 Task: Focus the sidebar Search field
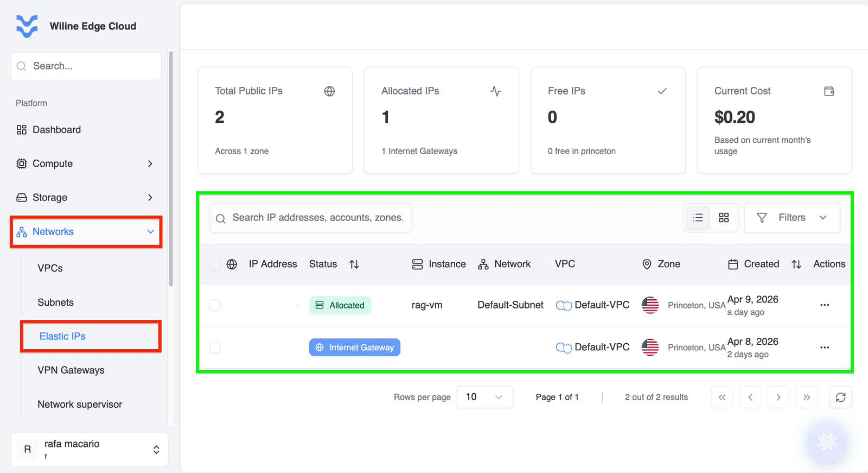click(x=86, y=66)
